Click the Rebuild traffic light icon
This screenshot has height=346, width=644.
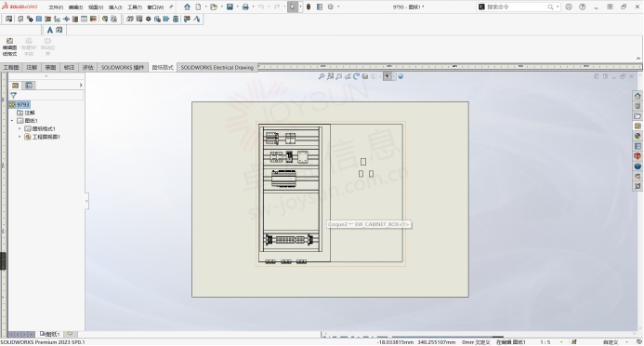click(x=309, y=7)
